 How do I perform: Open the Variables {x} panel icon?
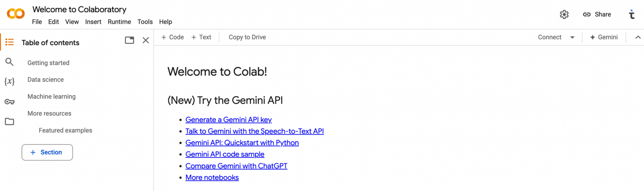[x=9, y=82]
